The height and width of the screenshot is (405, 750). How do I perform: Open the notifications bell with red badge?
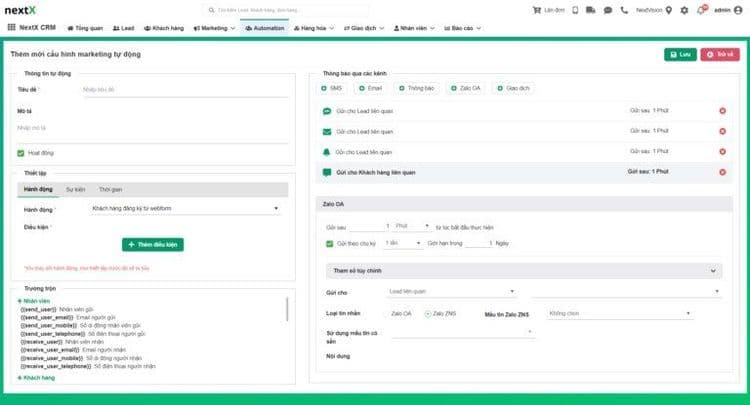pyautogui.click(x=702, y=10)
